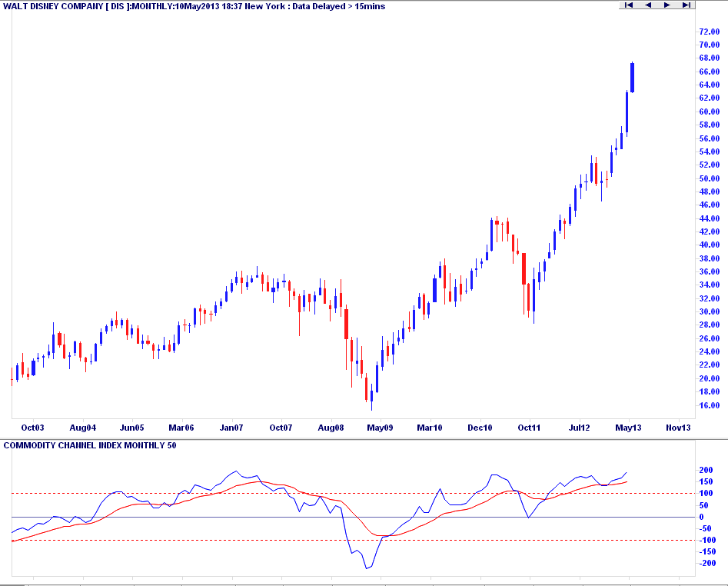Jump to the first chart period

(x=629, y=5)
